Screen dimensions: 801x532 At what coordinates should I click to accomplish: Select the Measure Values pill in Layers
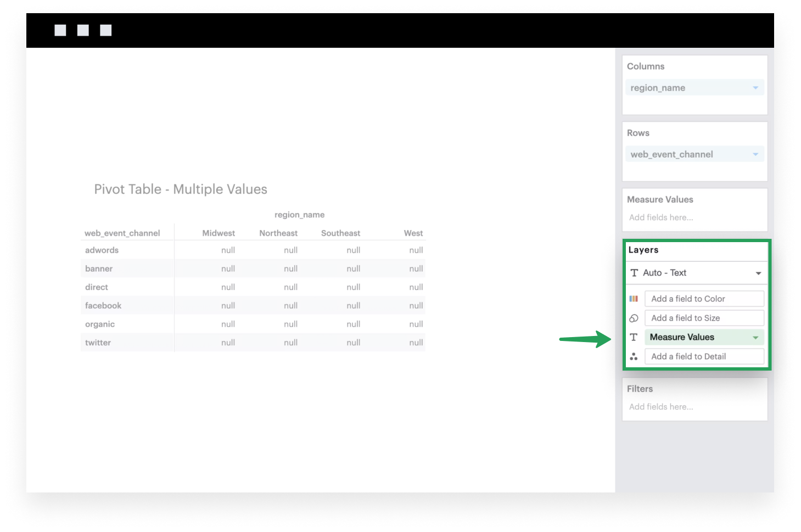tap(682, 337)
